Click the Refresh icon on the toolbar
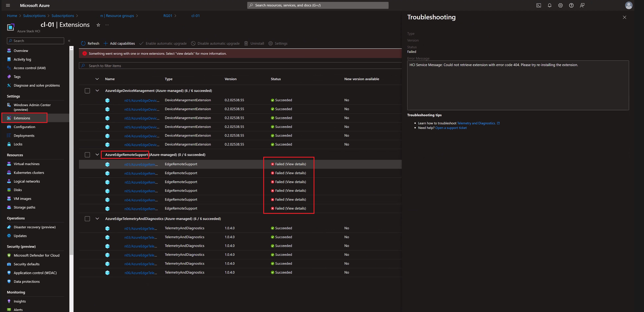This screenshot has width=644, height=312. (83, 43)
